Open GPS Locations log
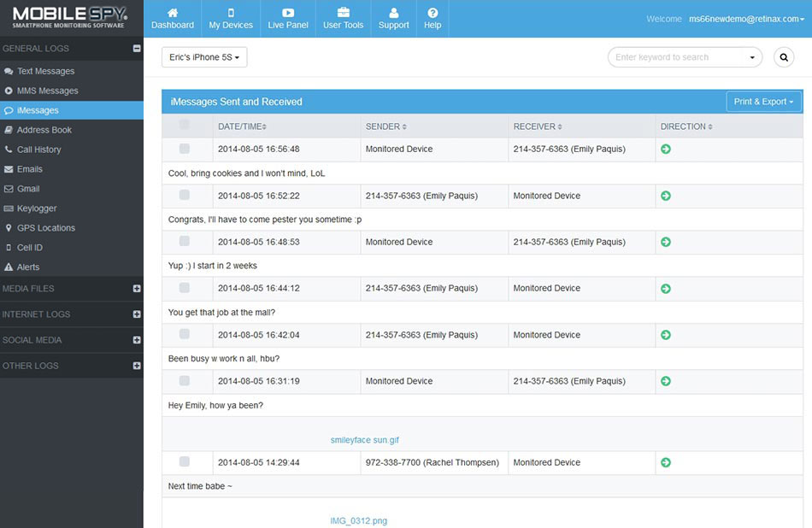This screenshot has height=528, width=812. (45, 228)
